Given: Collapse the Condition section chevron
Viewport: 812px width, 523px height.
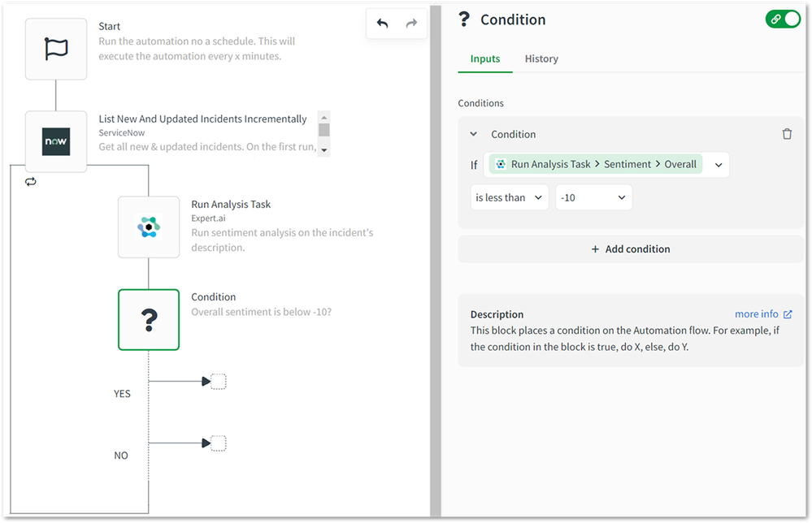Looking at the screenshot, I should tap(474, 134).
